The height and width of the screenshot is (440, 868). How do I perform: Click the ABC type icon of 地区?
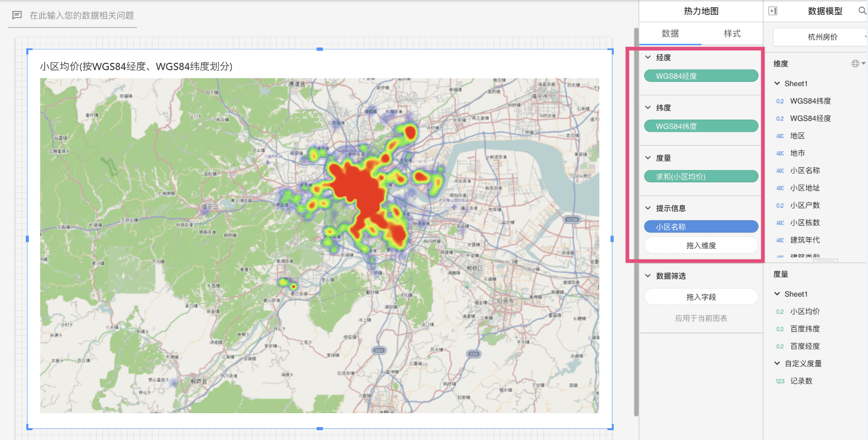coord(780,136)
